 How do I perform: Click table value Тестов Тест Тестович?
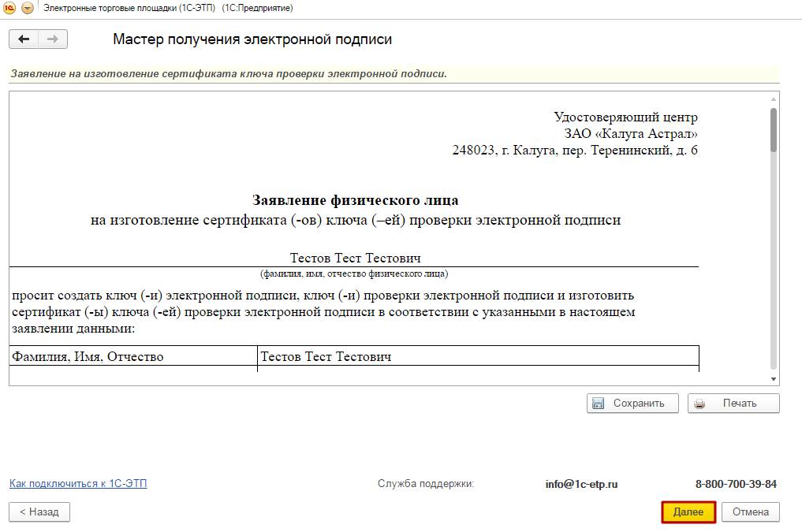(x=478, y=356)
